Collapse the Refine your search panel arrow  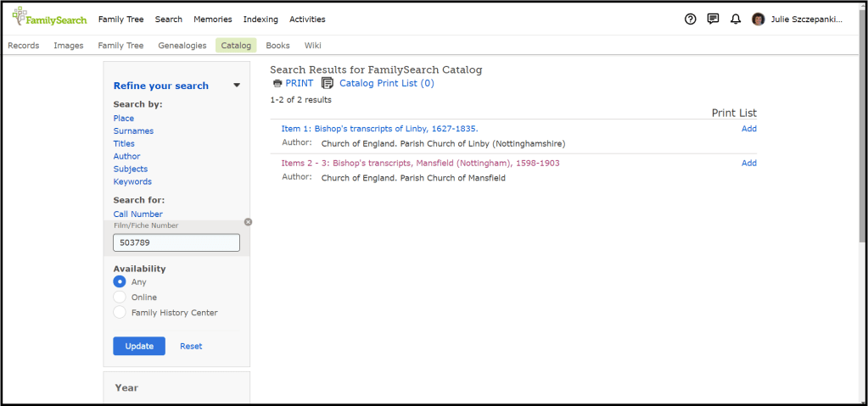[x=237, y=86]
